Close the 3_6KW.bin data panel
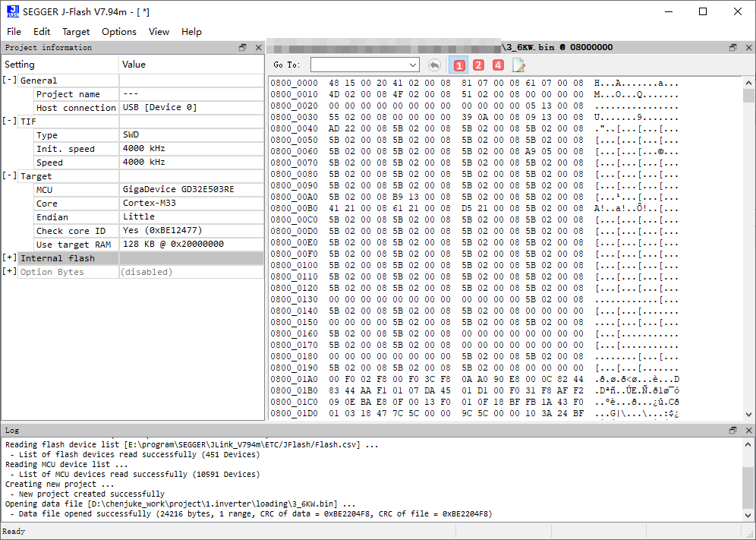The width and height of the screenshot is (756, 540). coord(748,47)
